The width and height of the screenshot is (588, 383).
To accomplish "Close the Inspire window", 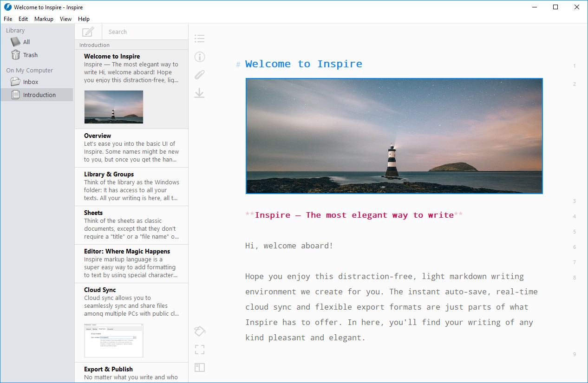I will tap(577, 7).
